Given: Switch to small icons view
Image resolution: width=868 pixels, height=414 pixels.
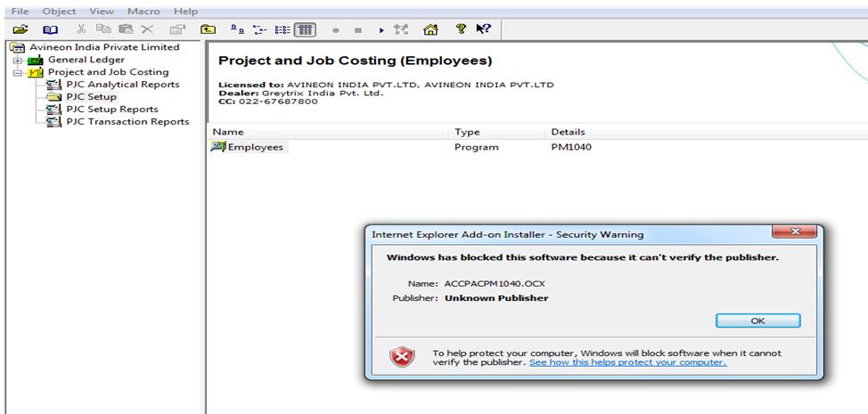Looking at the screenshot, I should (259, 30).
